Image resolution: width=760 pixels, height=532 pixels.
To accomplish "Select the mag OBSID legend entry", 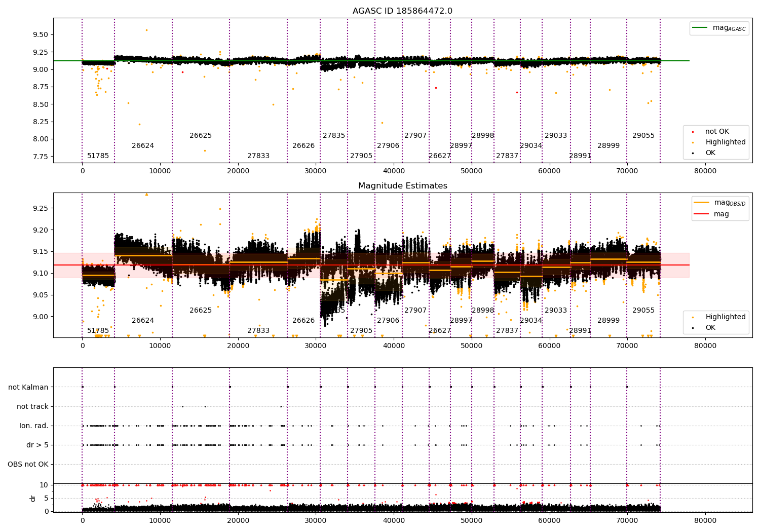I will [x=719, y=203].
